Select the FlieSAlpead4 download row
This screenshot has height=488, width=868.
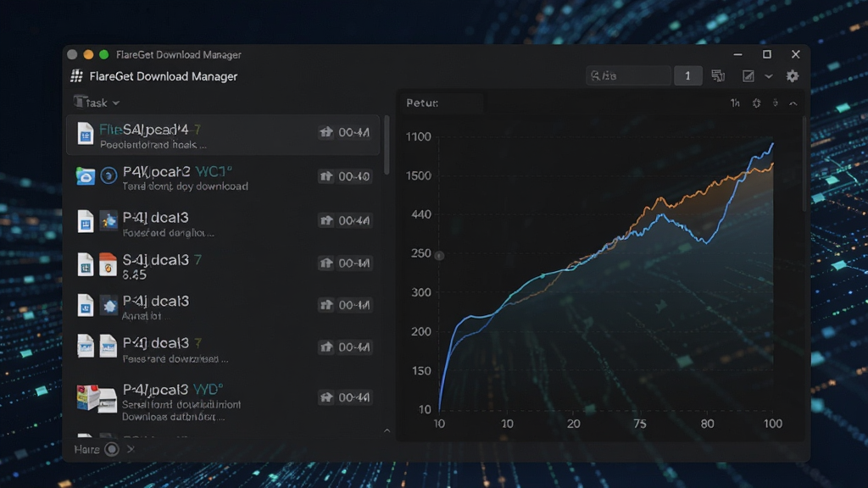(x=223, y=135)
